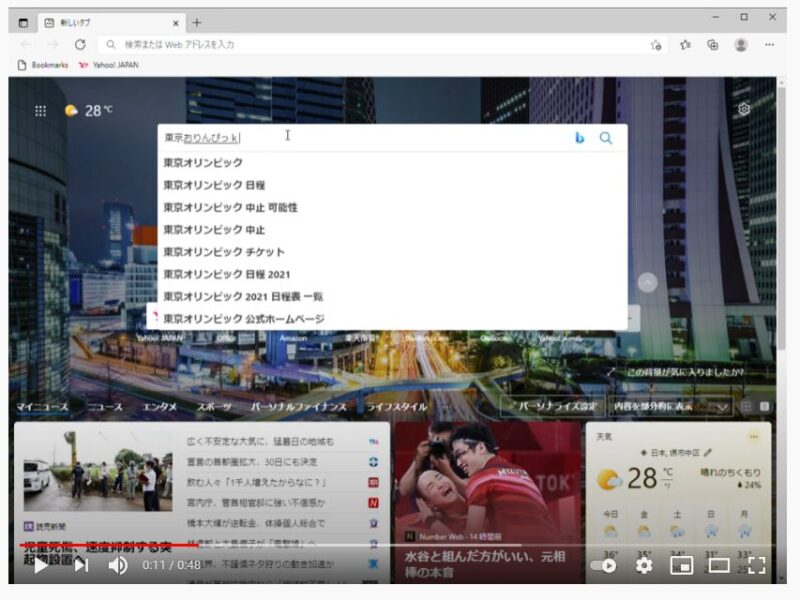
Task: Play the video
Action: tap(40, 565)
